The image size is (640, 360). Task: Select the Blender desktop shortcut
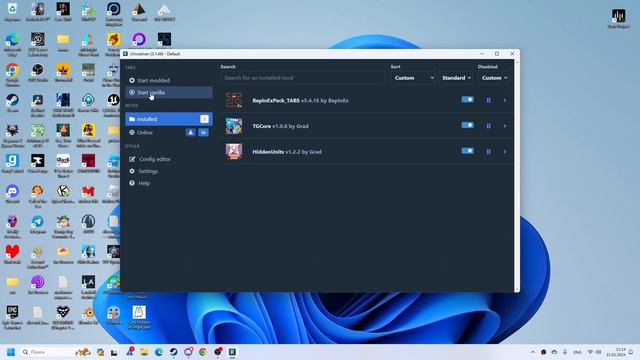88,316
